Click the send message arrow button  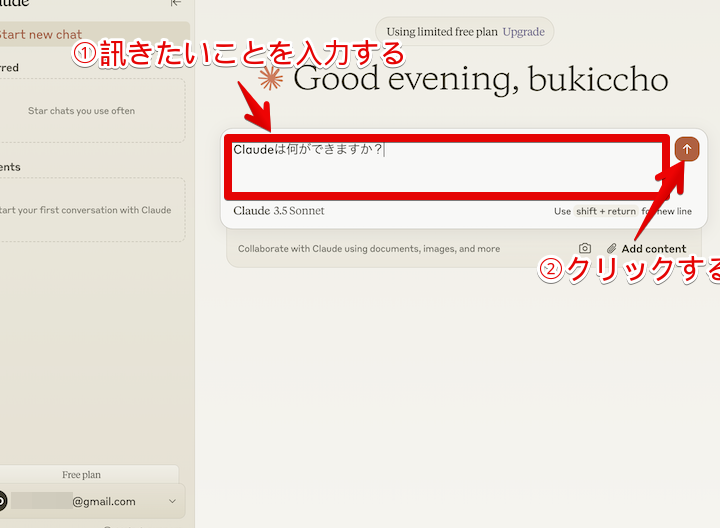[686, 149]
